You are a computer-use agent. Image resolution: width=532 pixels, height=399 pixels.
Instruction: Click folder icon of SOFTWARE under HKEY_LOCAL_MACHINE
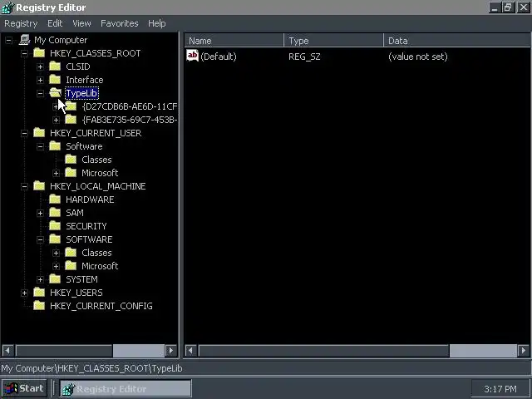(x=55, y=239)
